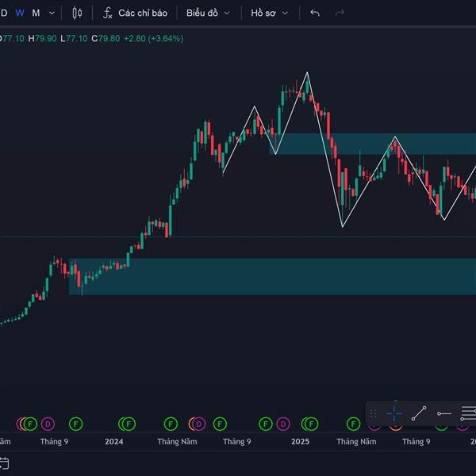Select the weekly (W) timeframe
The image size is (476, 476).
pos(20,13)
